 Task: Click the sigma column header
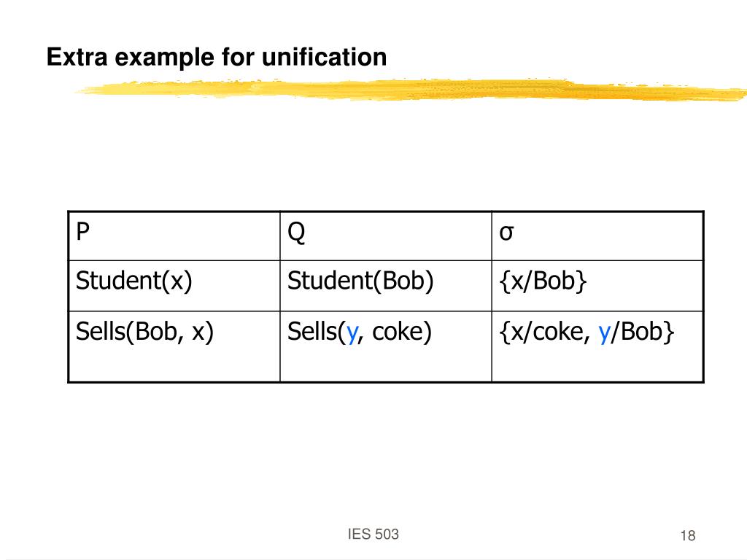click(x=597, y=236)
